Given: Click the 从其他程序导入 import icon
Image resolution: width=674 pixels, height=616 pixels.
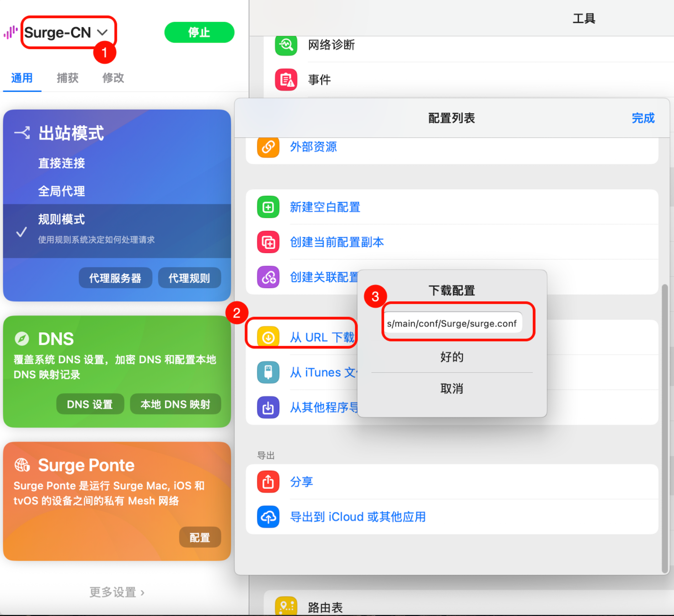Looking at the screenshot, I should [x=268, y=407].
